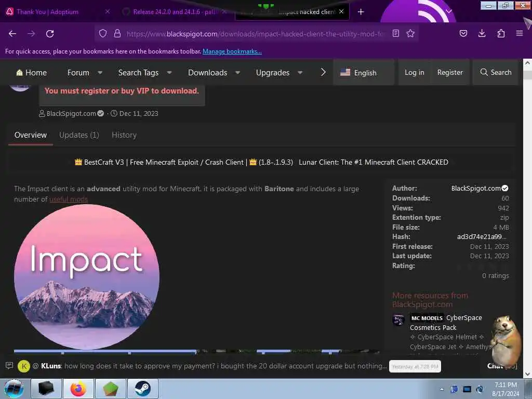Open the Downloads menu item
Viewport: 532px width, 399px height.
pyautogui.click(x=207, y=73)
